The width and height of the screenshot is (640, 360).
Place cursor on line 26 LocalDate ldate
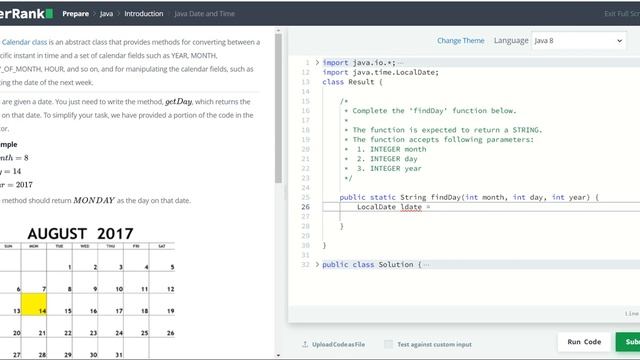481,207
